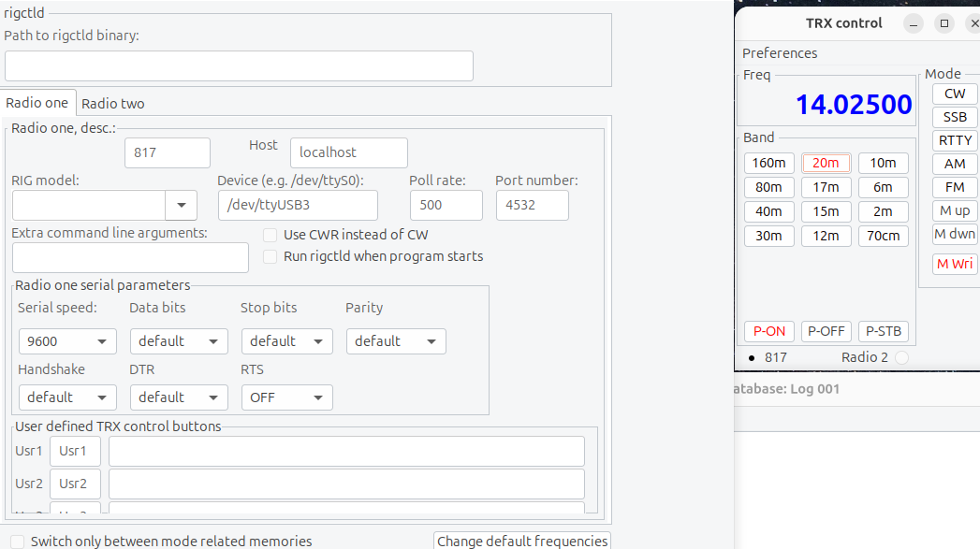Image resolution: width=980 pixels, height=549 pixels.
Task: Switch to the Radio two tab
Action: coord(113,104)
